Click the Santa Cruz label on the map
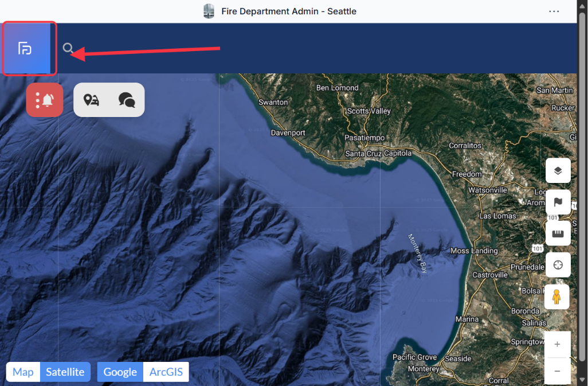This screenshot has height=386, width=588. (x=363, y=154)
